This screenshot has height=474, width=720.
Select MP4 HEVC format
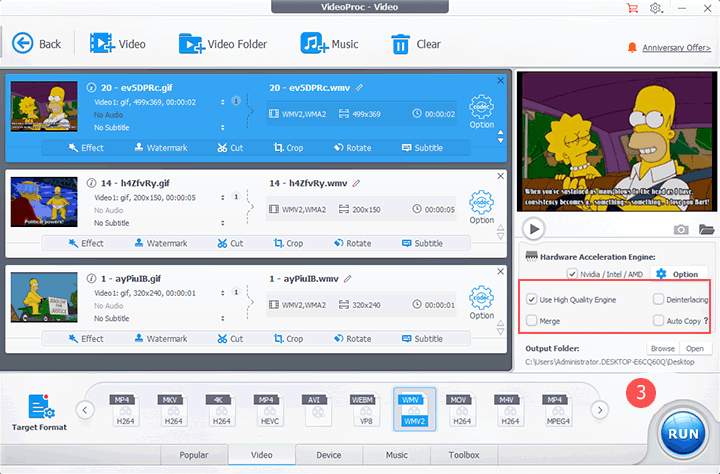pyautogui.click(x=270, y=410)
